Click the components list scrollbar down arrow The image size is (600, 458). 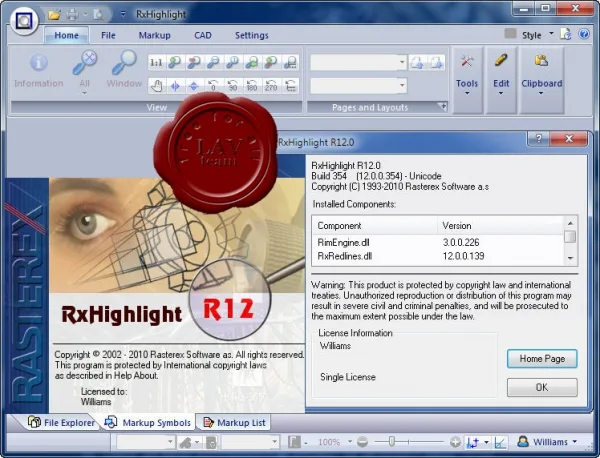[570, 258]
